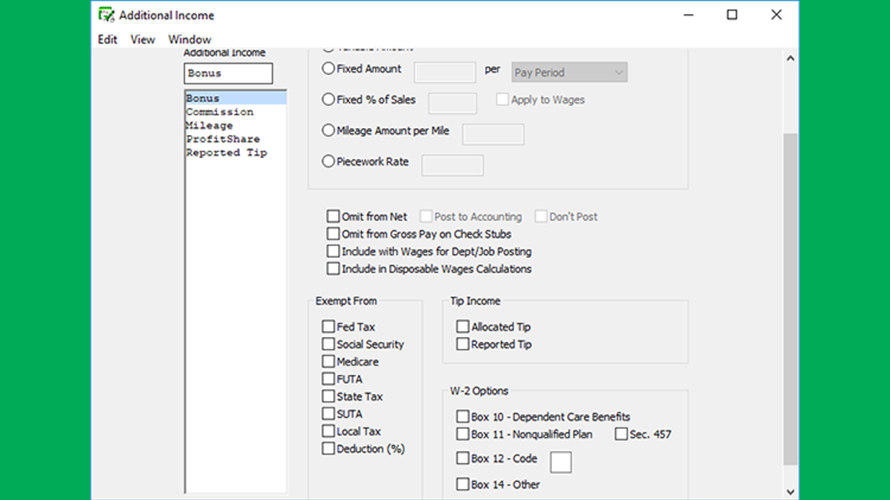Expand the Pay Period dropdown
The image size is (890, 500).
click(569, 72)
